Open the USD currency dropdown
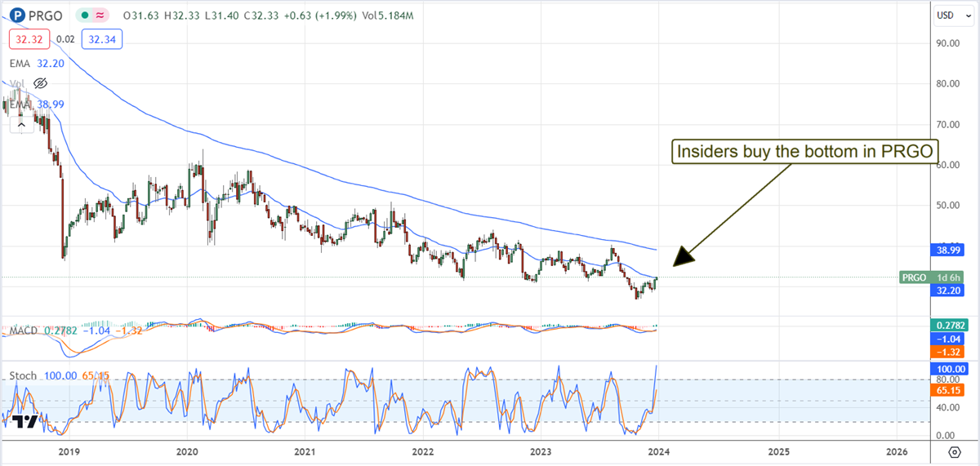The width and height of the screenshot is (980, 466). [955, 16]
